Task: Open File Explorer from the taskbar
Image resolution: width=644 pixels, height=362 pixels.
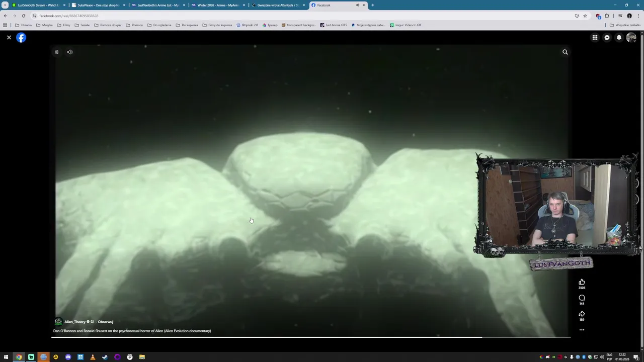Action: (x=142, y=357)
